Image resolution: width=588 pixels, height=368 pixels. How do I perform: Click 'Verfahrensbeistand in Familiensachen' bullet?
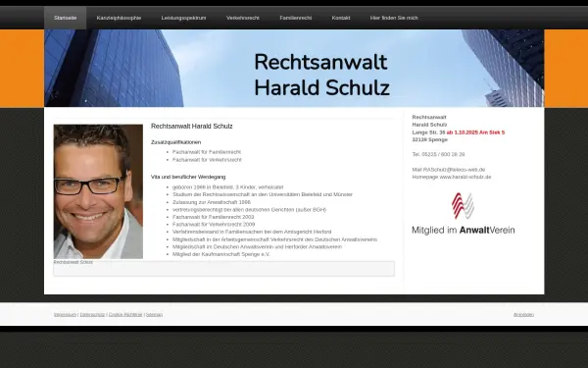pos(252,232)
